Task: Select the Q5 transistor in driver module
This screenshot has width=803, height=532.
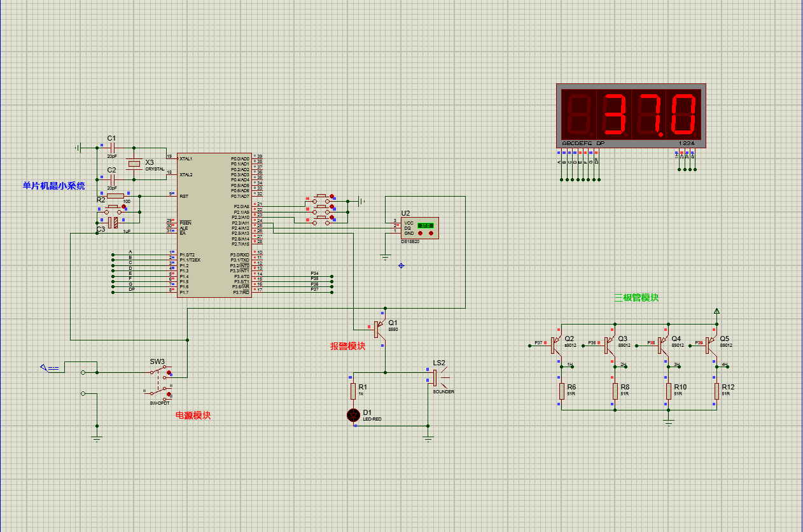Action: pyautogui.click(x=710, y=345)
